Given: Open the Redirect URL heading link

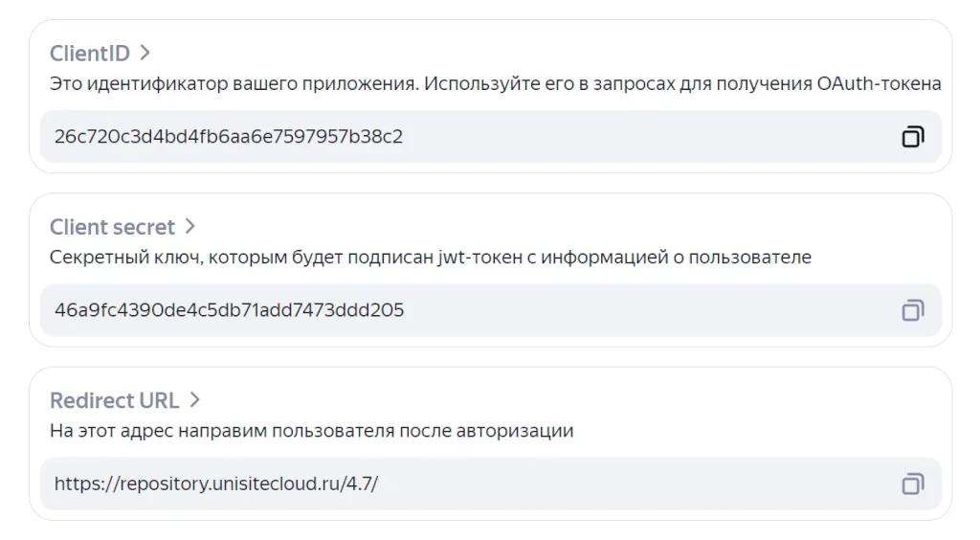Looking at the screenshot, I should click(114, 400).
